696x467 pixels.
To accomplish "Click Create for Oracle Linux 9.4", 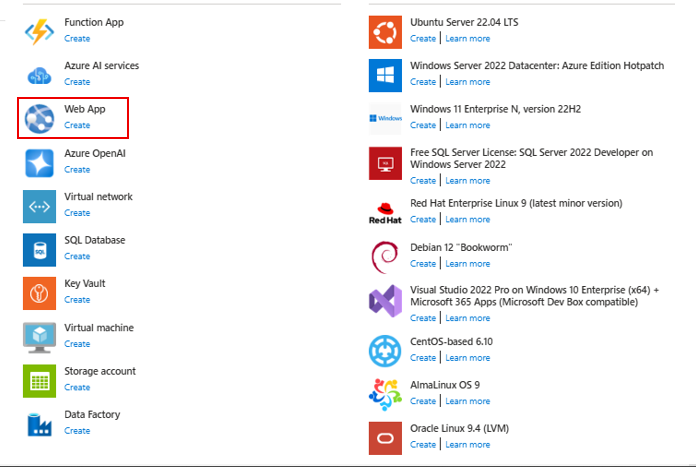I will pos(423,445).
